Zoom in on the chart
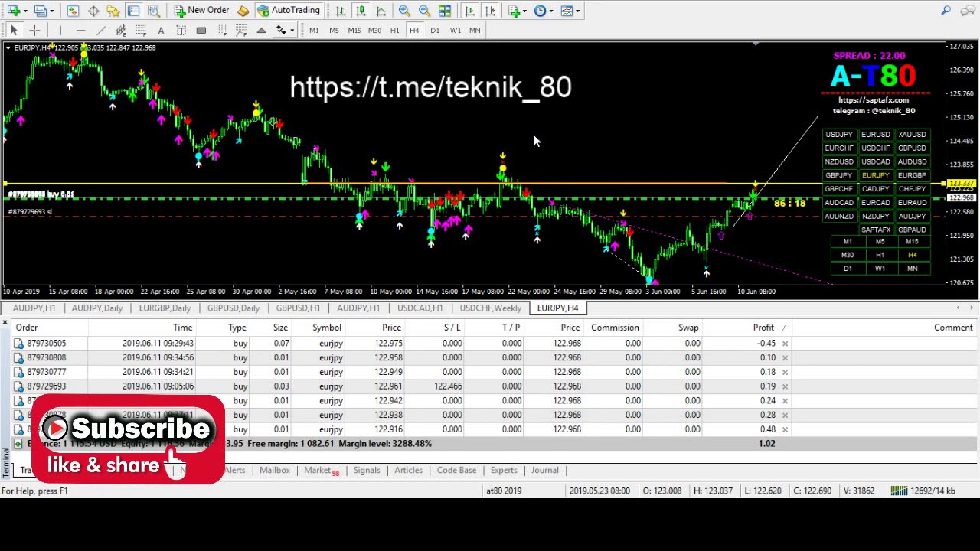The width and height of the screenshot is (980, 551). [x=404, y=11]
